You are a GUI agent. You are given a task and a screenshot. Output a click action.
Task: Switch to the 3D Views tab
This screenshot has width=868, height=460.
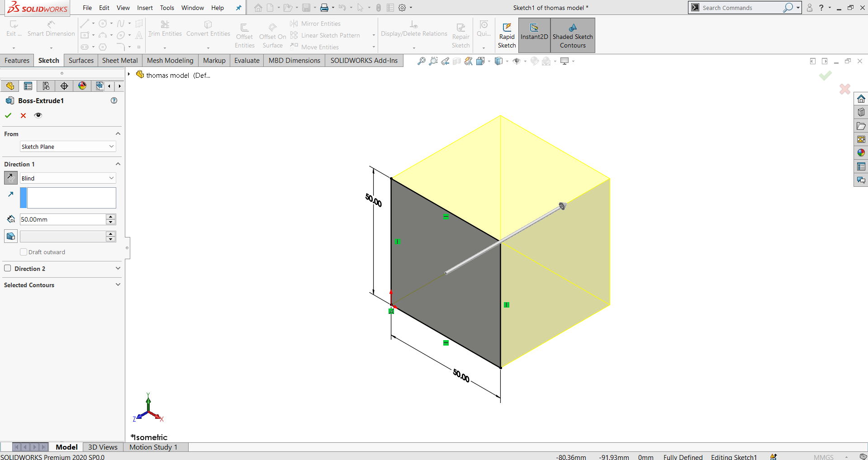pos(103,447)
